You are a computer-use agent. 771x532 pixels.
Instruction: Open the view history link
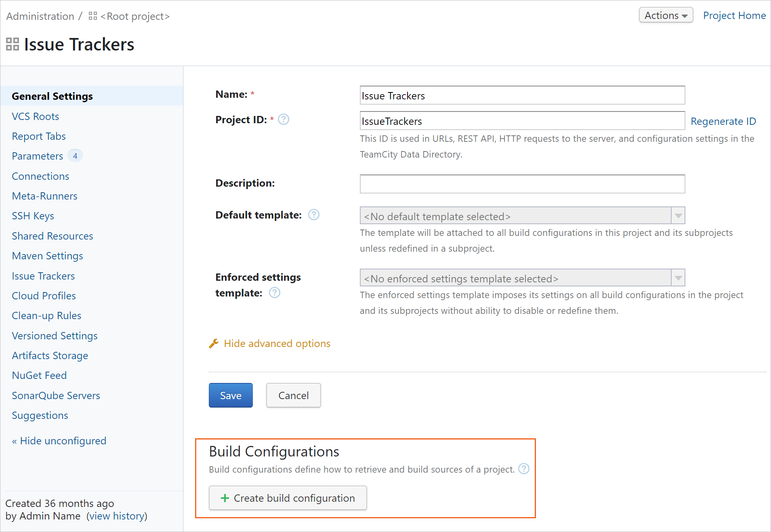tap(117, 515)
